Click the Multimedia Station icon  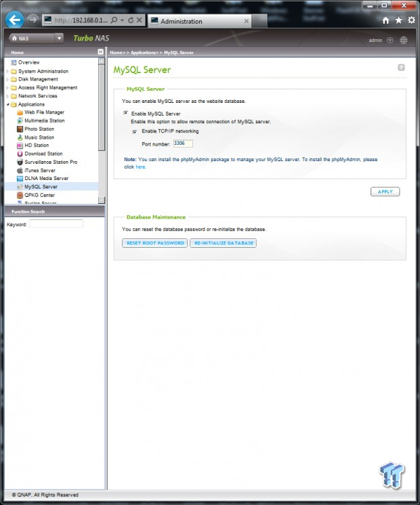click(x=20, y=120)
